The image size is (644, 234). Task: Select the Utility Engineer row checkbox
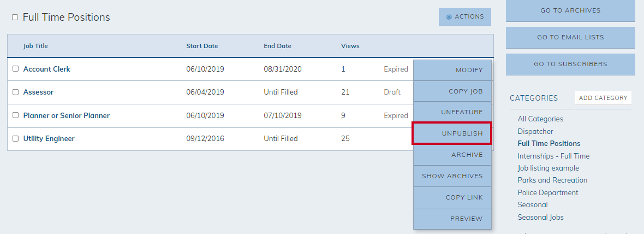tap(15, 138)
